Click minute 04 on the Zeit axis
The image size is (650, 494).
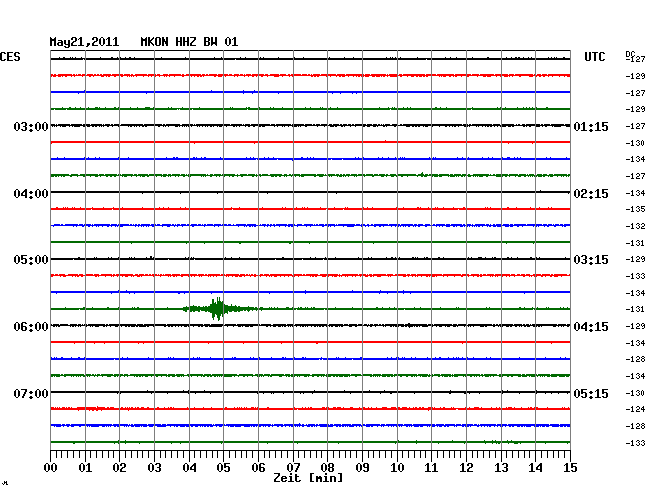pyautogui.click(x=189, y=467)
